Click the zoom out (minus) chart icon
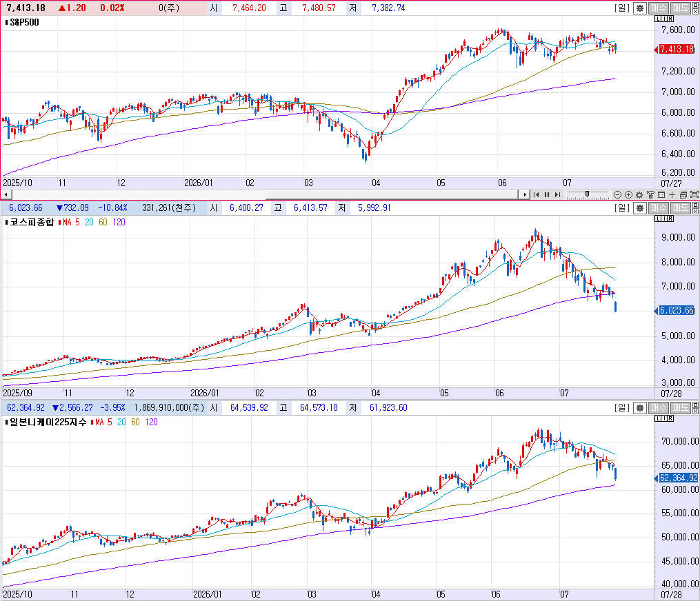Screen dimensions: 700x601 pos(617,194)
